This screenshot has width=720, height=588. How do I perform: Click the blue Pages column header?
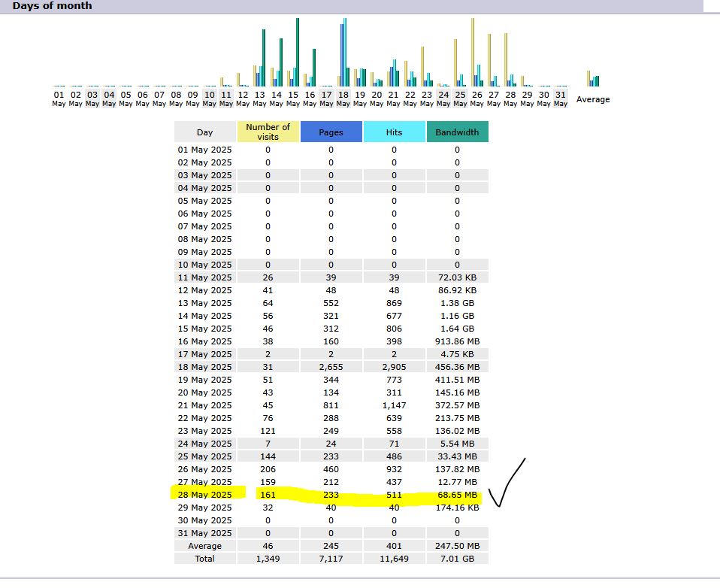click(x=331, y=132)
